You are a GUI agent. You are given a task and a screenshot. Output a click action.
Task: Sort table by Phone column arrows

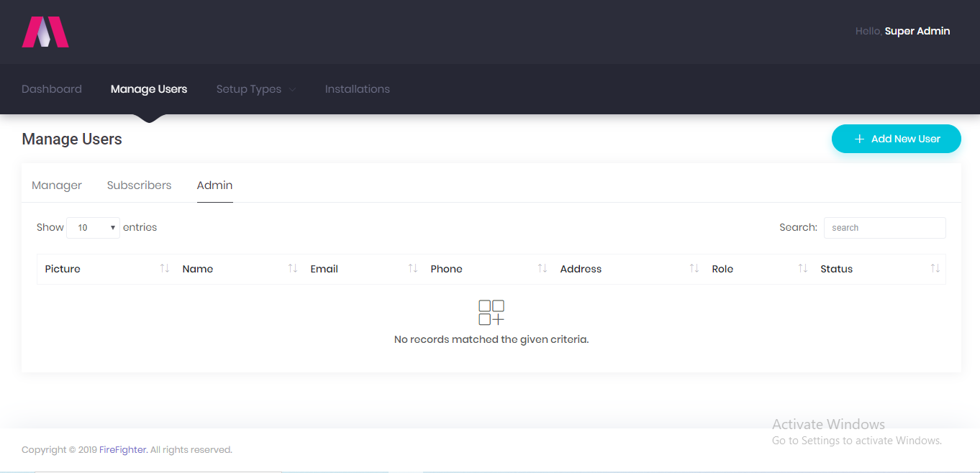pyautogui.click(x=543, y=268)
